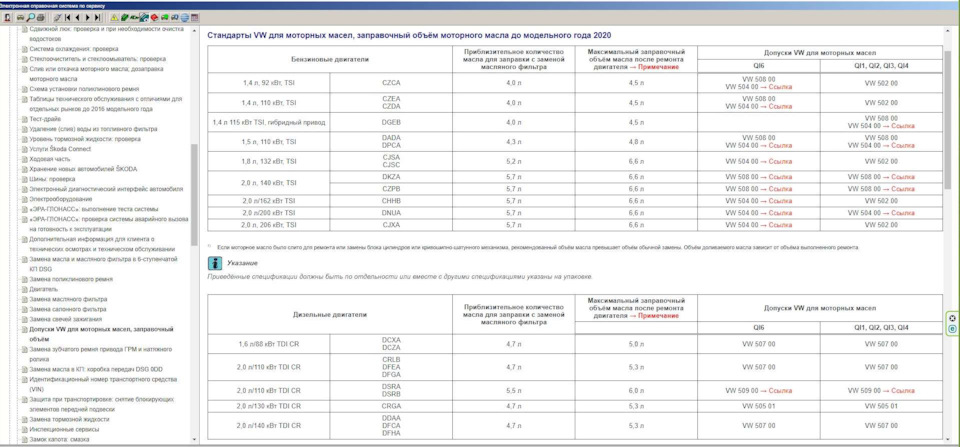Click QI6 'Ссылка' link in DSRA/DSRB row
This screenshot has height=447, width=960.
coord(780,390)
